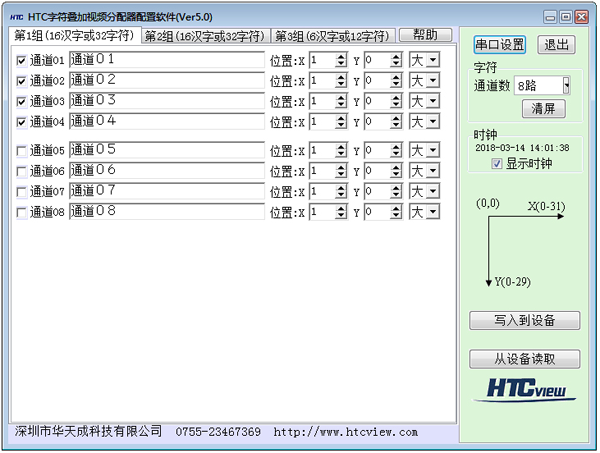This screenshot has height=453, width=600.
Task: Enable the 通道08 checkbox
Action: pyautogui.click(x=21, y=213)
